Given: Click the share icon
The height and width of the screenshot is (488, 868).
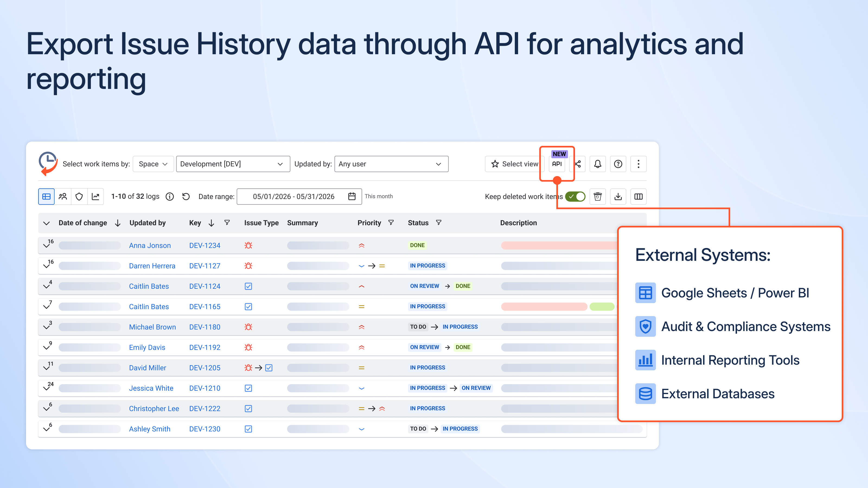Looking at the screenshot, I should pos(577,164).
